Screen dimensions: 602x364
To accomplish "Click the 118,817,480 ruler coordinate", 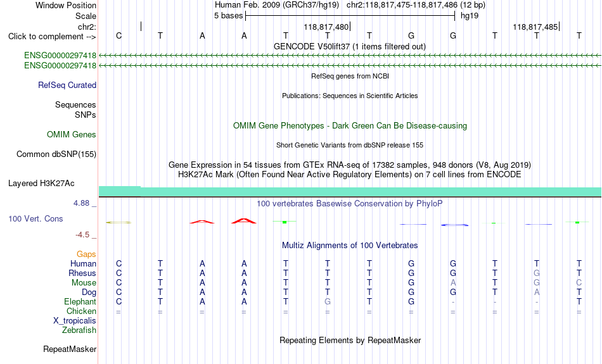I will (326, 27).
